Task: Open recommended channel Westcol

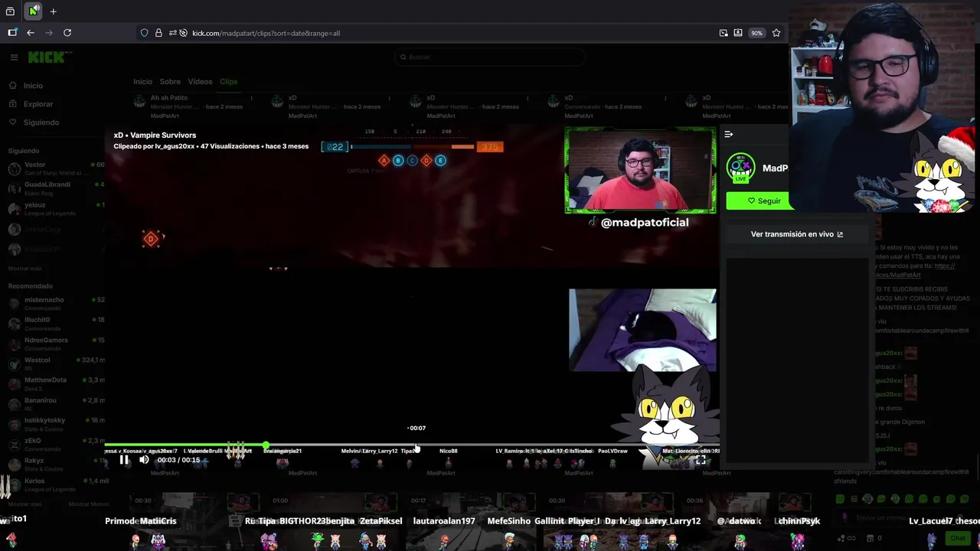Action: click(x=55, y=363)
